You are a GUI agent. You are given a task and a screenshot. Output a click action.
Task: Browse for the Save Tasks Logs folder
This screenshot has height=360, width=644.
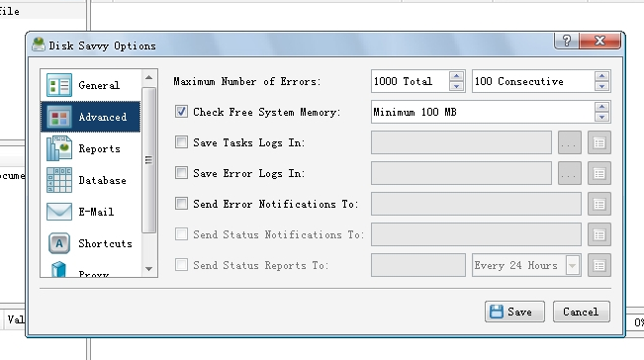pyautogui.click(x=570, y=142)
